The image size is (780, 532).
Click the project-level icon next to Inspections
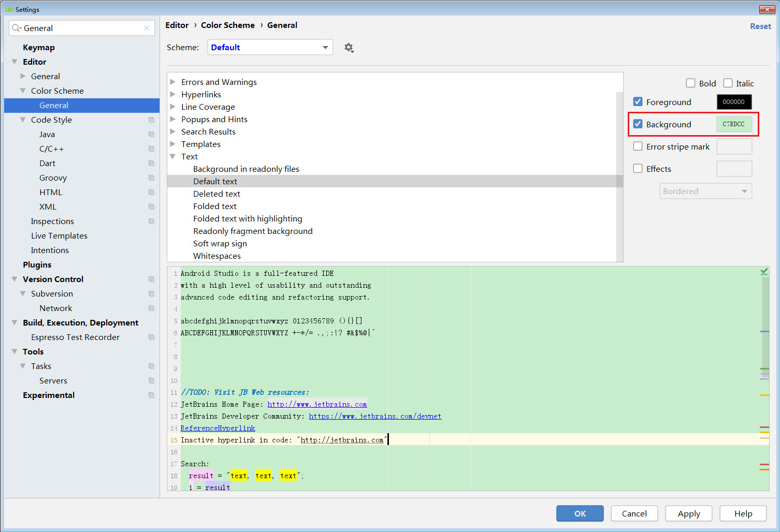[x=151, y=221]
